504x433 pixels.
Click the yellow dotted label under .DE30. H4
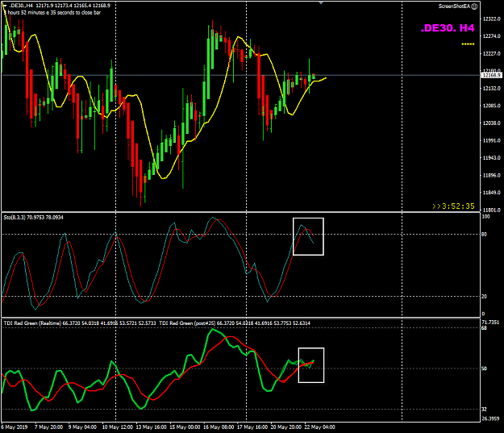click(x=468, y=44)
